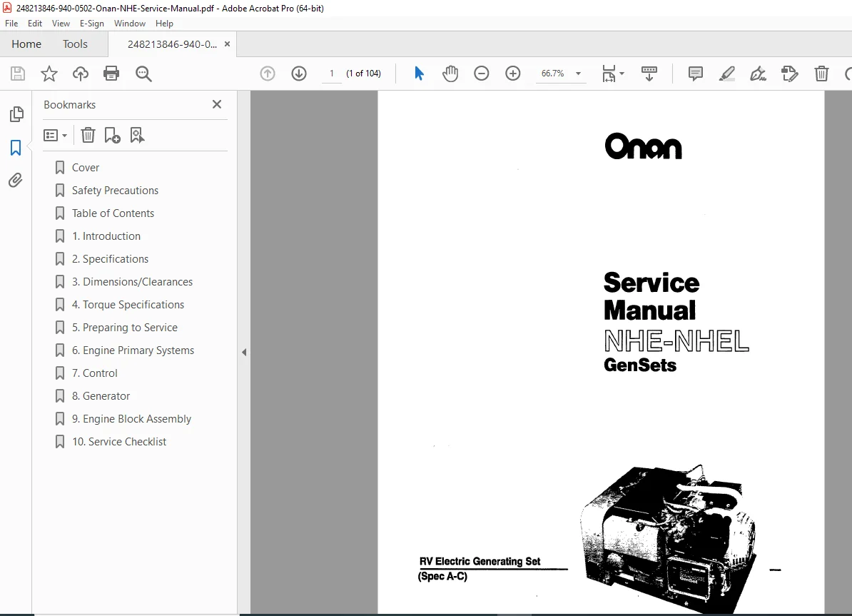Image resolution: width=852 pixels, height=616 pixels.
Task: Open the Attachments paperclip panel
Action: 16,181
